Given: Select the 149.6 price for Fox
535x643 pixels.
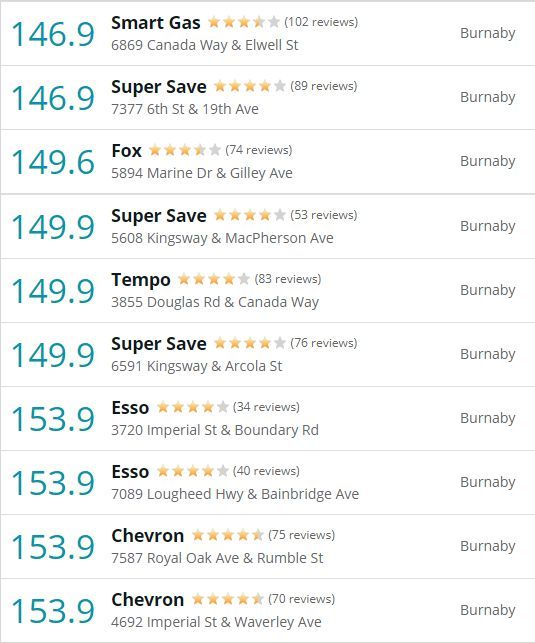Looking at the screenshot, I should click(53, 162).
